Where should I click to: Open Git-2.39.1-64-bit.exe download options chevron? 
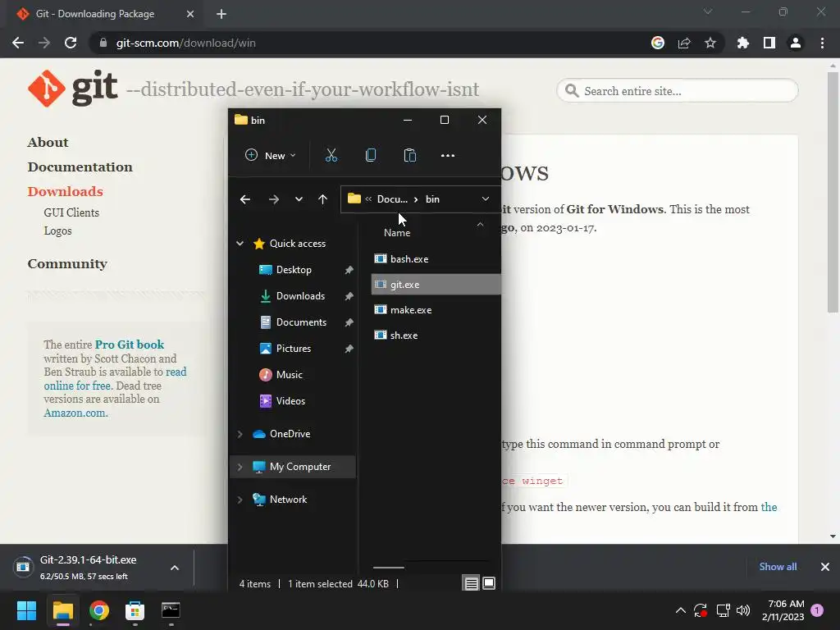(x=175, y=568)
